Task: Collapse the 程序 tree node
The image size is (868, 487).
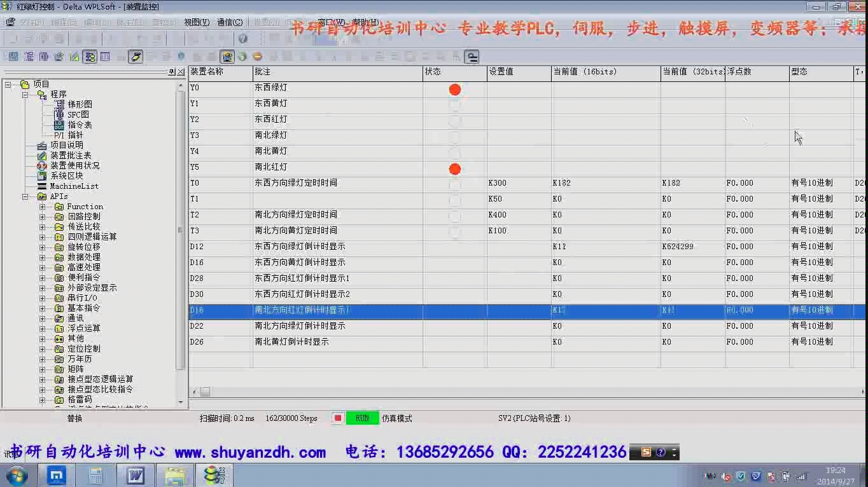Action: 25,94
